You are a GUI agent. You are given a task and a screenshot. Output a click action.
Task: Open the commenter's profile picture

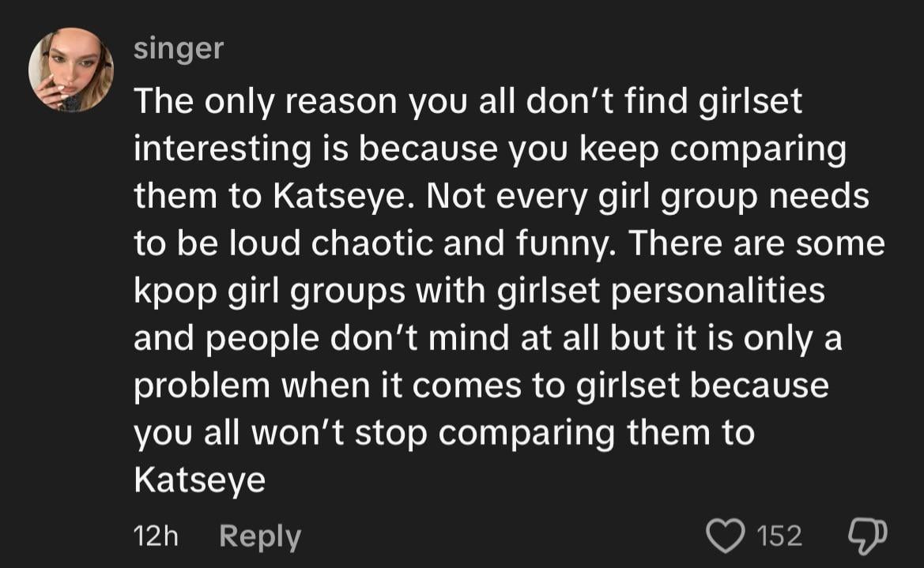pos(71,70)
